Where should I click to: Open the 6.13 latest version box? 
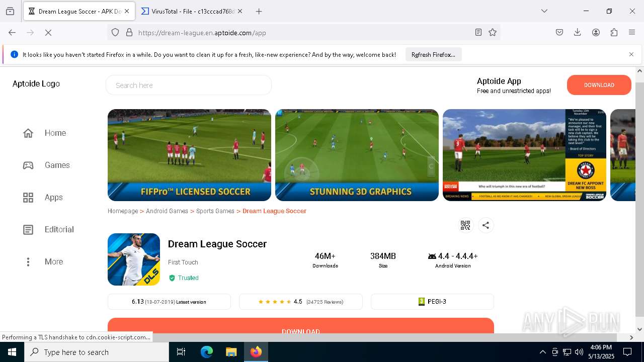(169, 302)
